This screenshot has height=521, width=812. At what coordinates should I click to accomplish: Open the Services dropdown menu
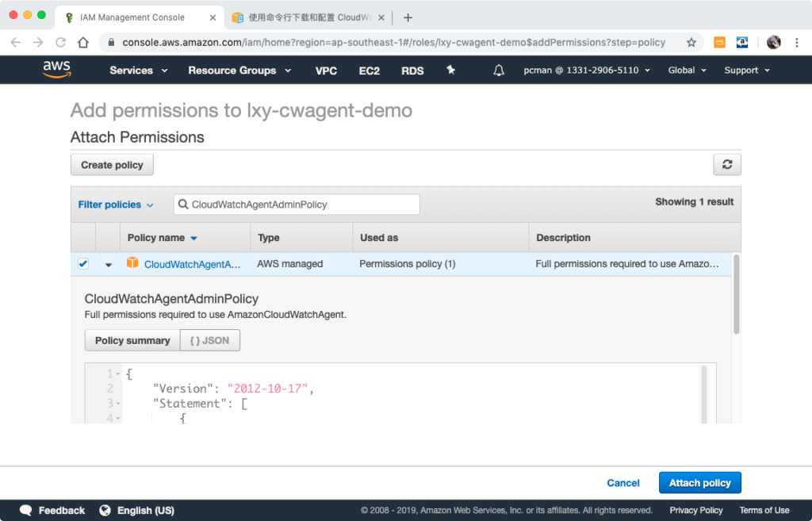[139, 71]
